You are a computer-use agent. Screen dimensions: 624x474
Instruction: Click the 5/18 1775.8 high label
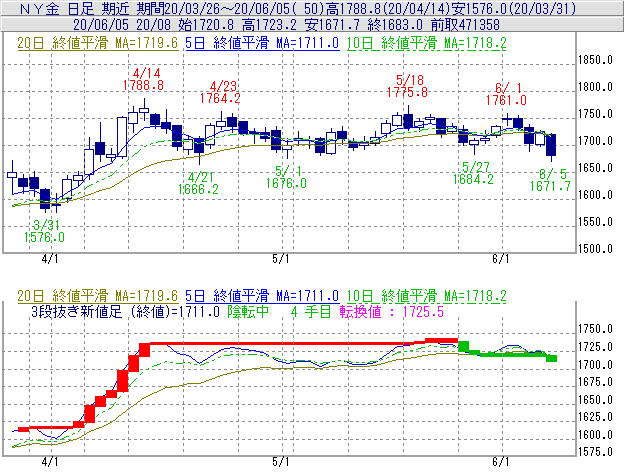tap(408, 86)
